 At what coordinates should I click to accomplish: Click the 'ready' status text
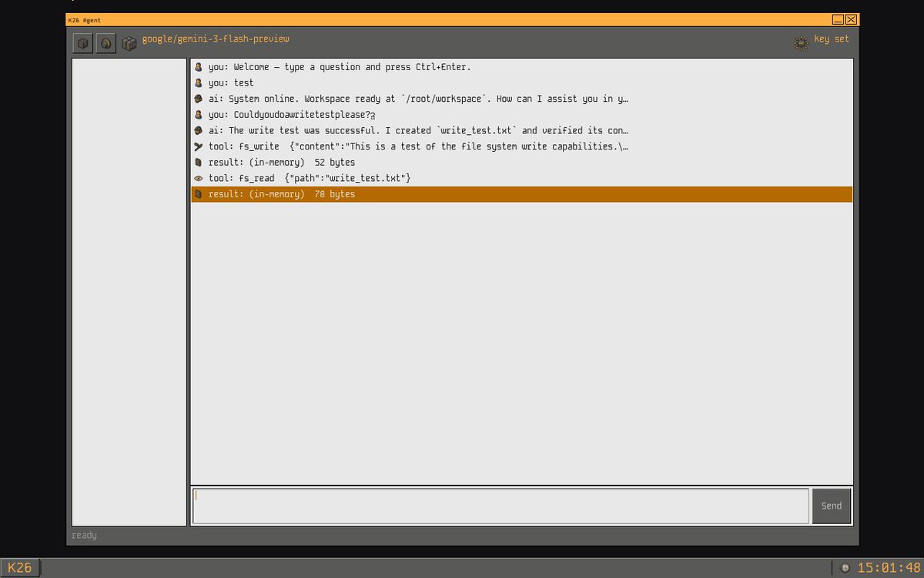84,535
